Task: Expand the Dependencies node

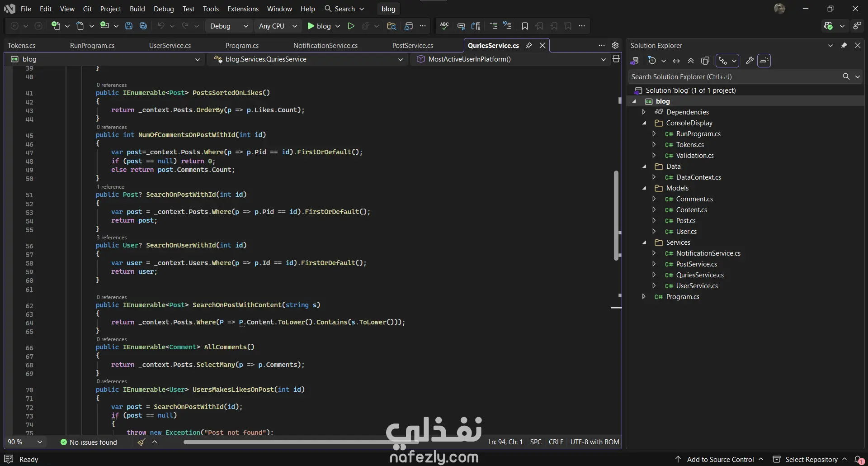Action: 644,112
